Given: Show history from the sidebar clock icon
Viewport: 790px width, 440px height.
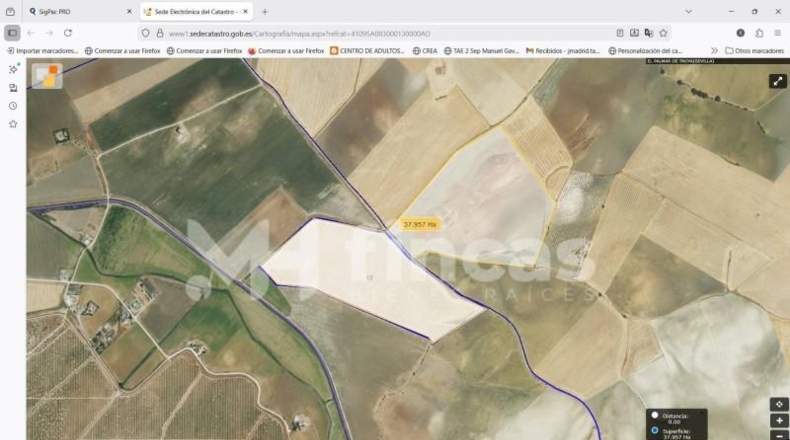Looking at the screenshot, I should 13,106.
